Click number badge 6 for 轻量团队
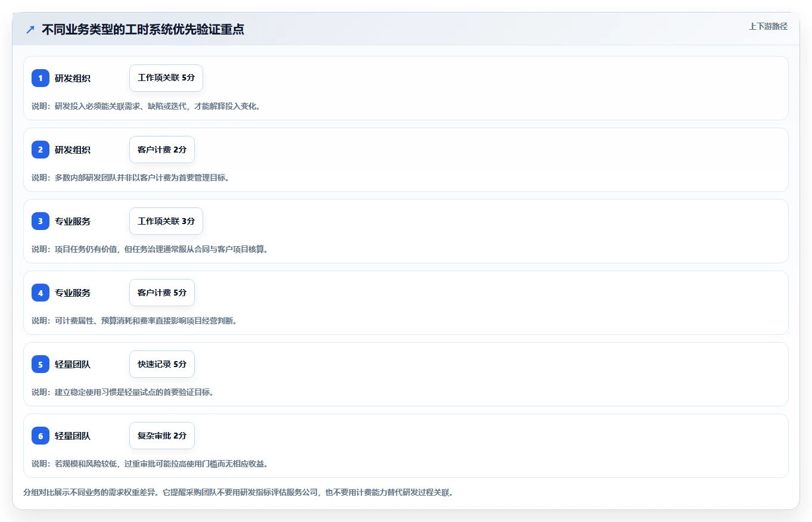812x522 pixels. 41,436
